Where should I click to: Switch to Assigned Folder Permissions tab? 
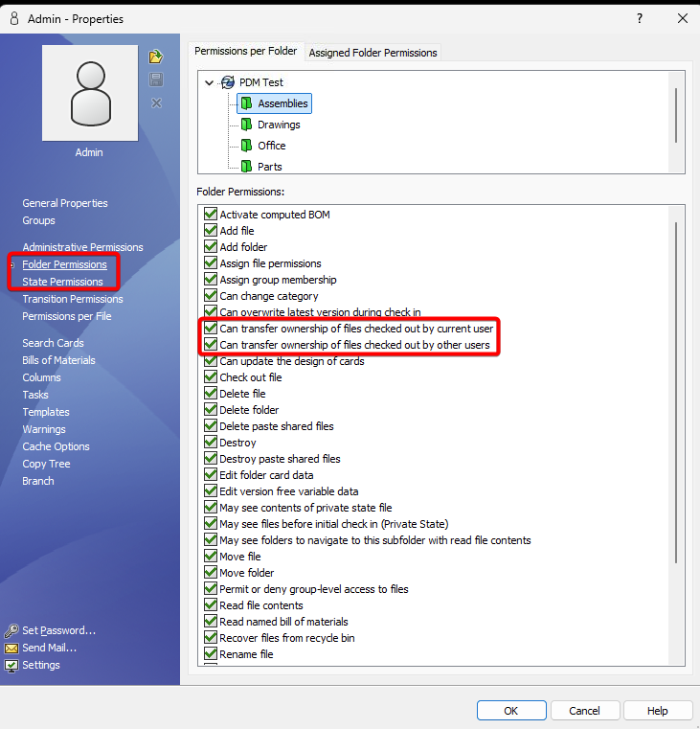[x=373, y=53]
